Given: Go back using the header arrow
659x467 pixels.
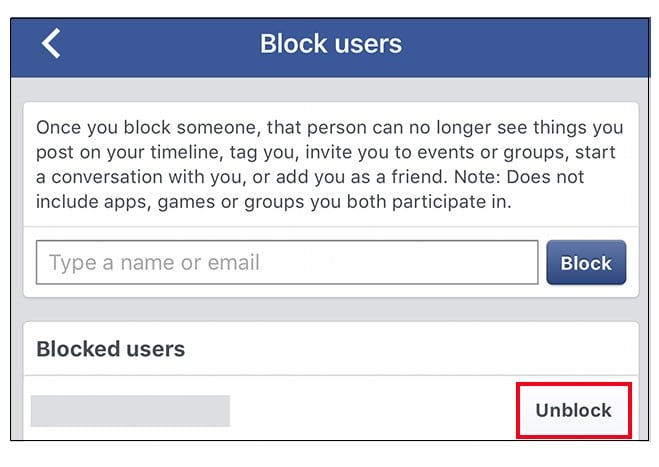Looking at the screenshot, I should pos(51,43).
